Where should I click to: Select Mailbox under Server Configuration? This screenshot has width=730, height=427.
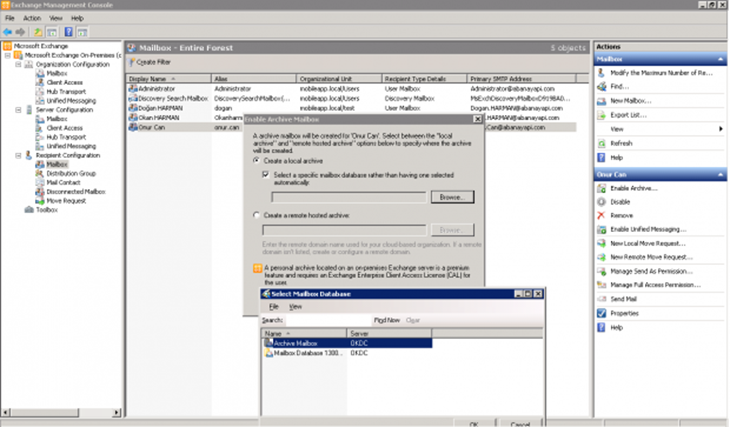pos(57,119)
